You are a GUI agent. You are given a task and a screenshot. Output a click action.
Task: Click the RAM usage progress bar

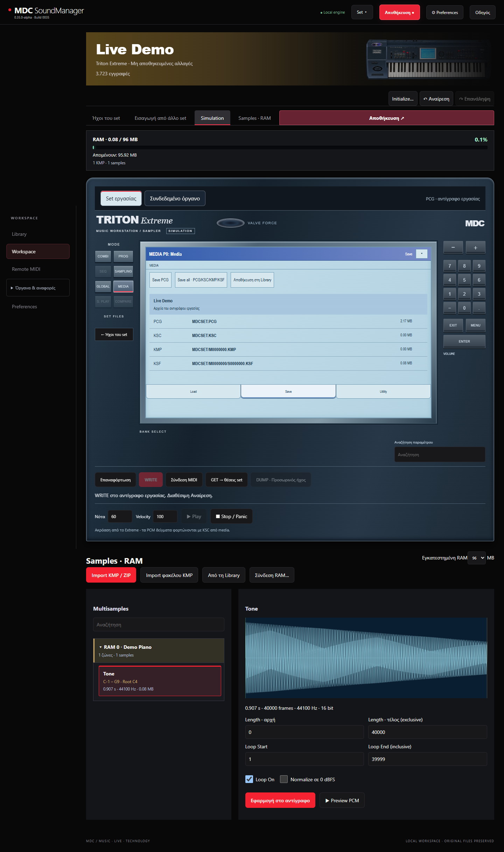[x=290, y=147]
